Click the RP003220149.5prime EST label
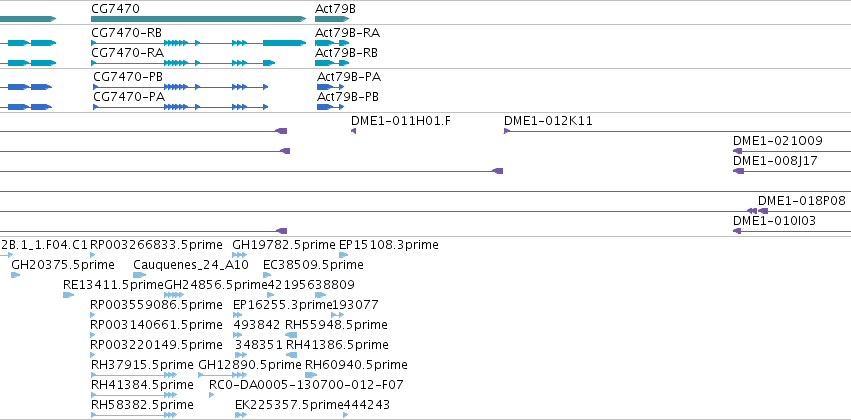851x420 pixels. pos(156,345)
